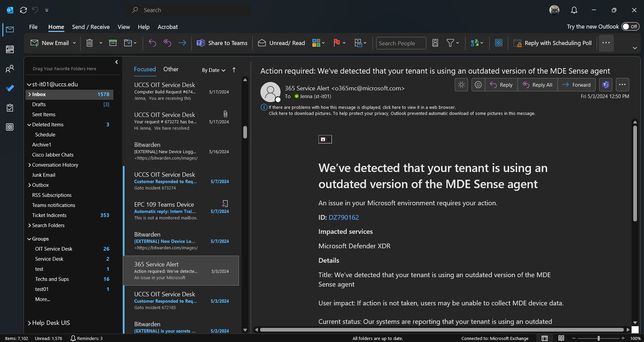Select the Inbox folder
644x342 pixels.
(69, 94)
